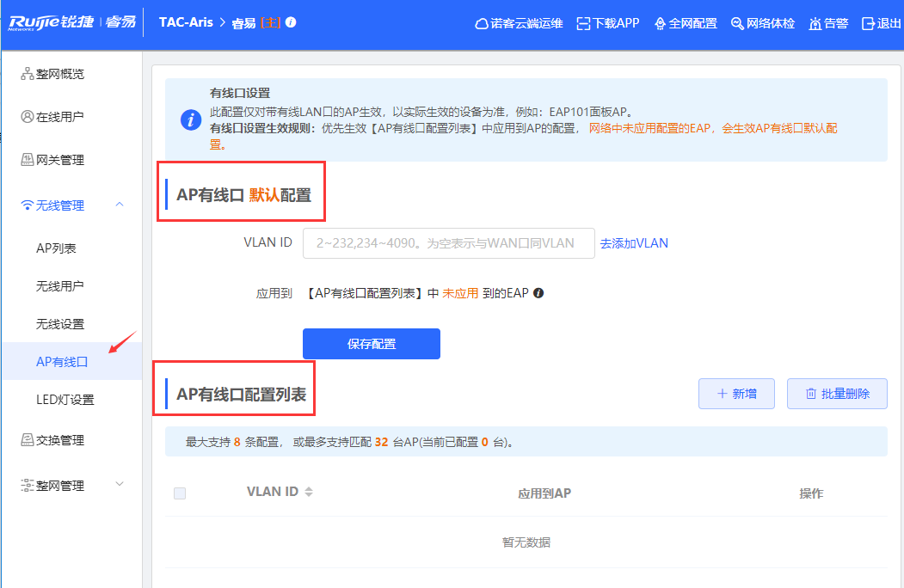904x588 pixels.
Task: Sort table by VLAN ID column
Action: click(309, 493)
